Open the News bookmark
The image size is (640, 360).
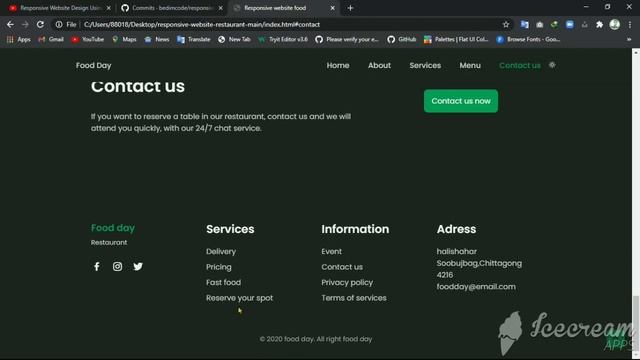(x=157, y=39)
